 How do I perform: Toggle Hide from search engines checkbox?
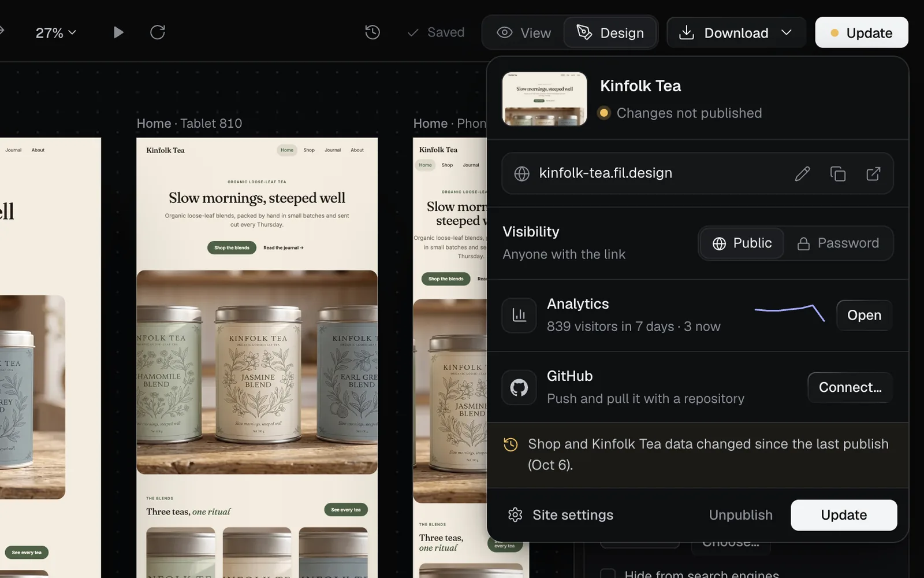(608, 574)
